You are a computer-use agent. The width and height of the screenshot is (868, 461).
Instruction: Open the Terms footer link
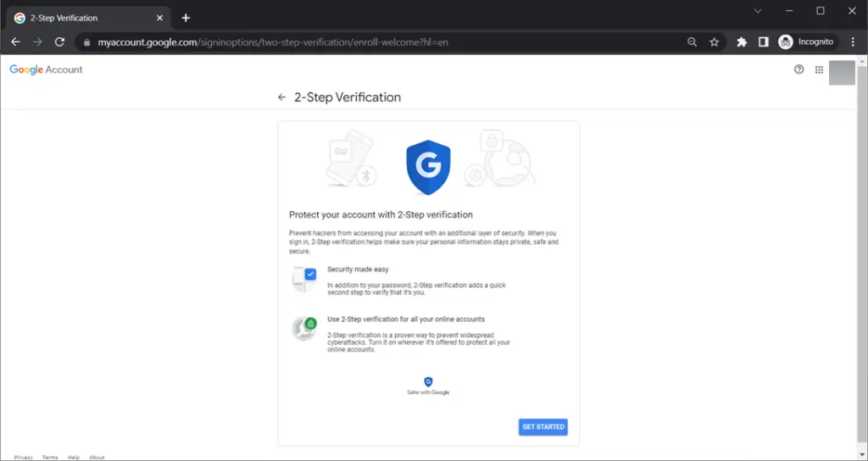(x=50, y=457)
